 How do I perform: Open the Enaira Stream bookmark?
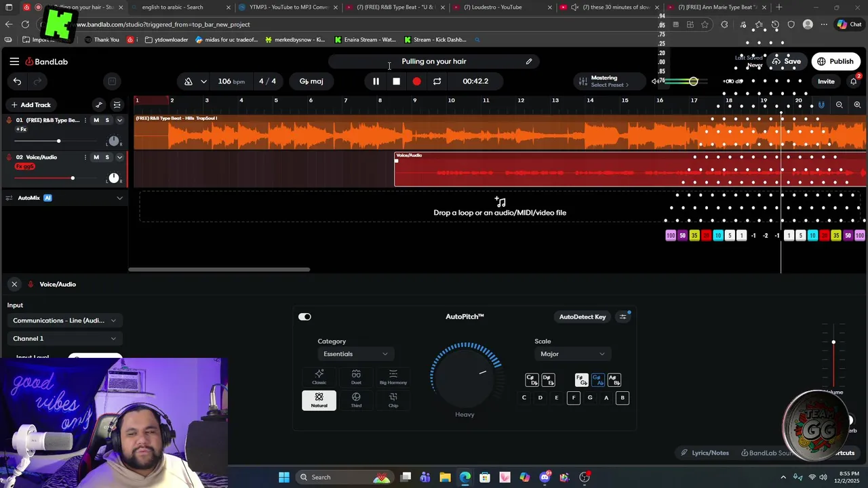pos(365,40)
